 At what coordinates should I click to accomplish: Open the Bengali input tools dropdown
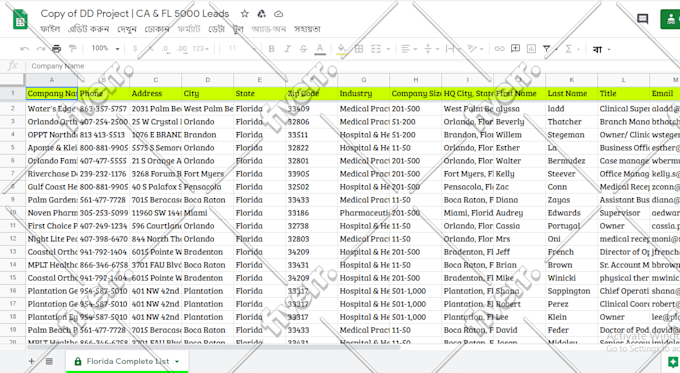coord(602,49)
